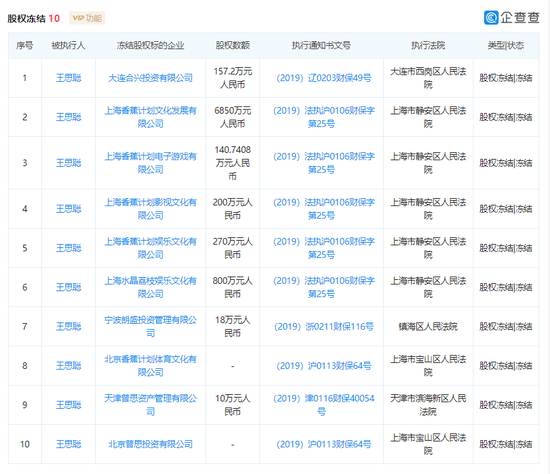
Task: Click the 执行通知书文号 column header
Action: [321, 45]
